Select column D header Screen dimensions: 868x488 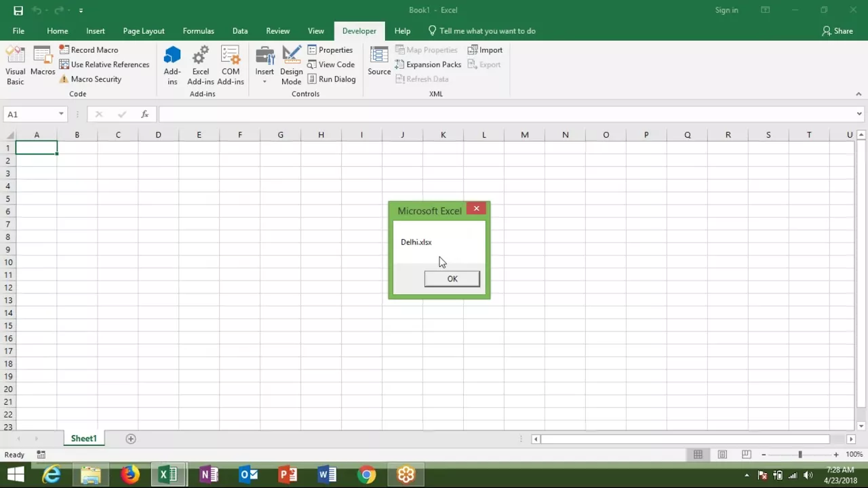[x=158, y=135]
